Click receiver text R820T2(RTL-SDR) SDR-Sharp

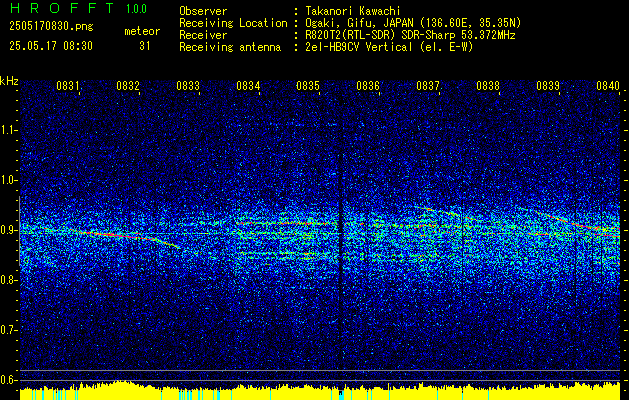pos(383,35)
